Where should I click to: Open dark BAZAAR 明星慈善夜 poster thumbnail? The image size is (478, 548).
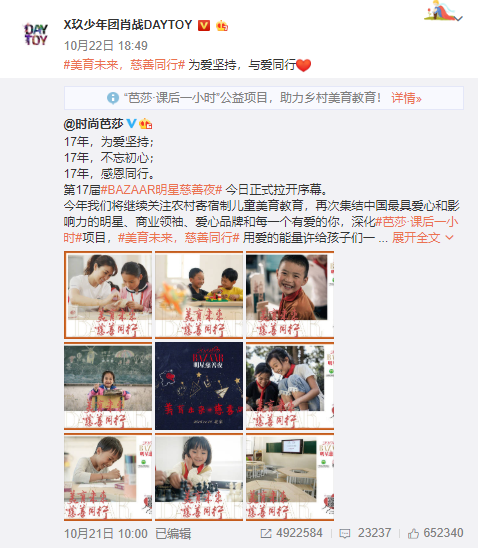pos(199,386)
